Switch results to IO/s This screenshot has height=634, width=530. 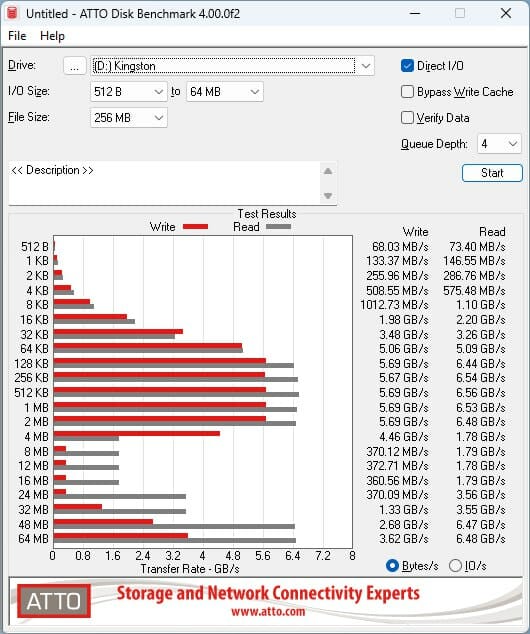(x=455, y=565)
